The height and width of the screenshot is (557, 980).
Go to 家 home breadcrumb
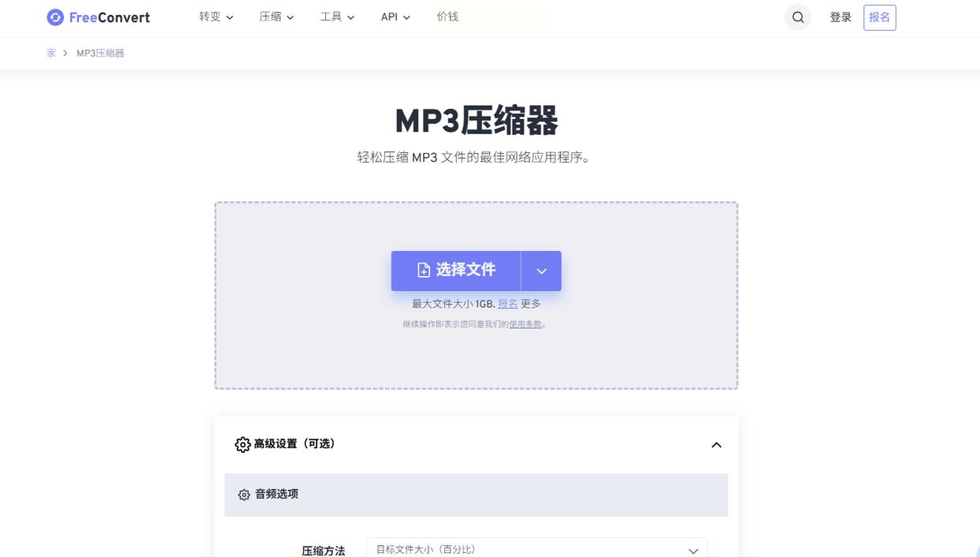(51, 53)
